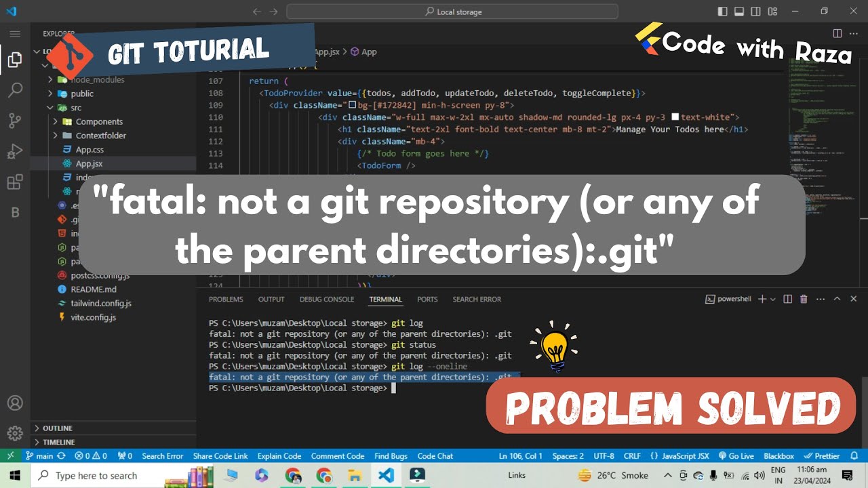Customize layout from title bar icon

coord(773,12)
